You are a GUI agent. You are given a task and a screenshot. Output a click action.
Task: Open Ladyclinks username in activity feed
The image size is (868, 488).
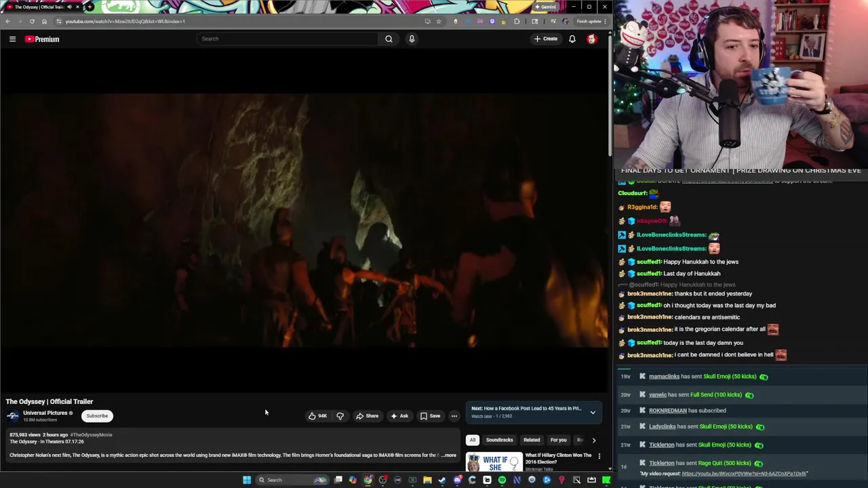(x=662, y=427)
